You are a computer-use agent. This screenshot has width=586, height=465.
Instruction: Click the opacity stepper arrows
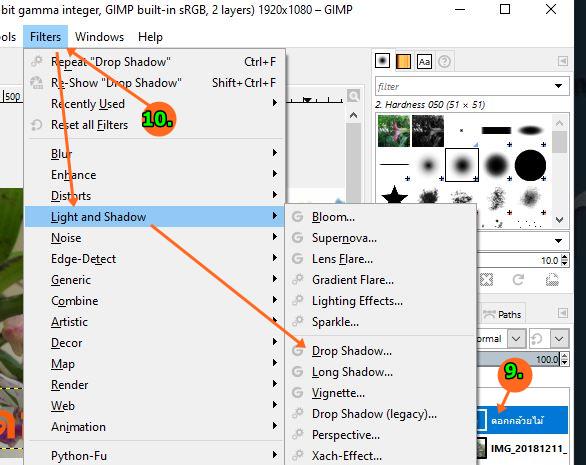click(x=564, y=359)
